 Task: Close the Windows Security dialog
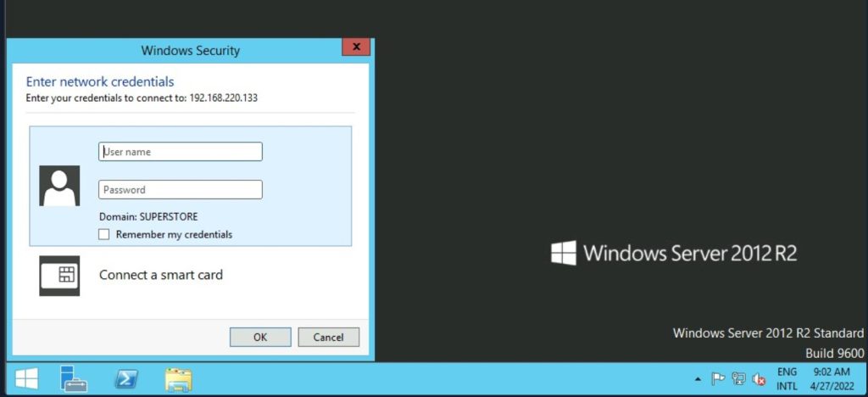tap(355, 48)
